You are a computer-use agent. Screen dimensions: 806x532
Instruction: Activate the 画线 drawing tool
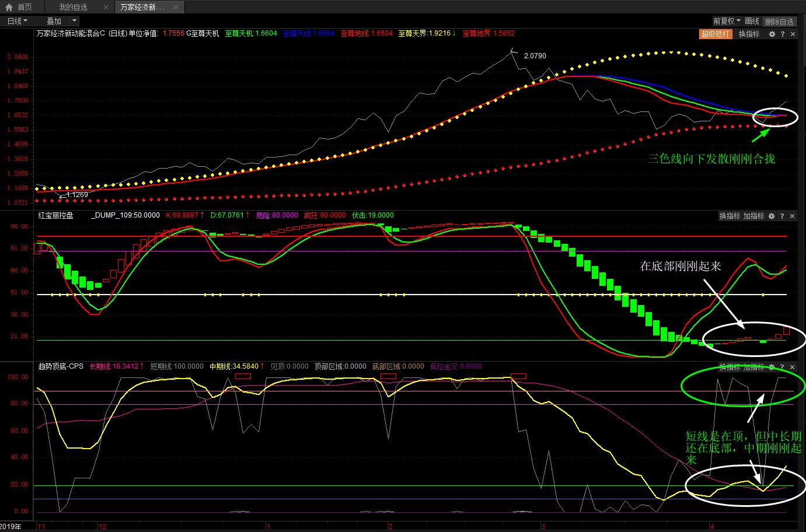752,21
